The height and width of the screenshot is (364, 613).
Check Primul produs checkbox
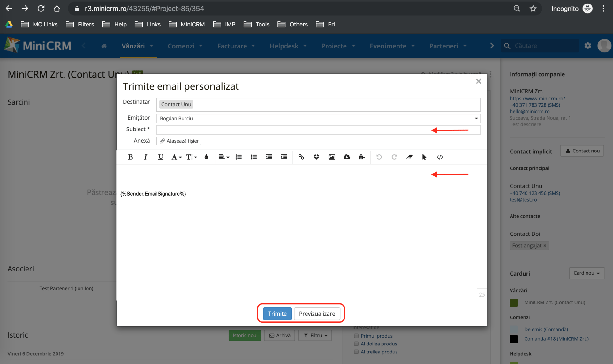356,336
